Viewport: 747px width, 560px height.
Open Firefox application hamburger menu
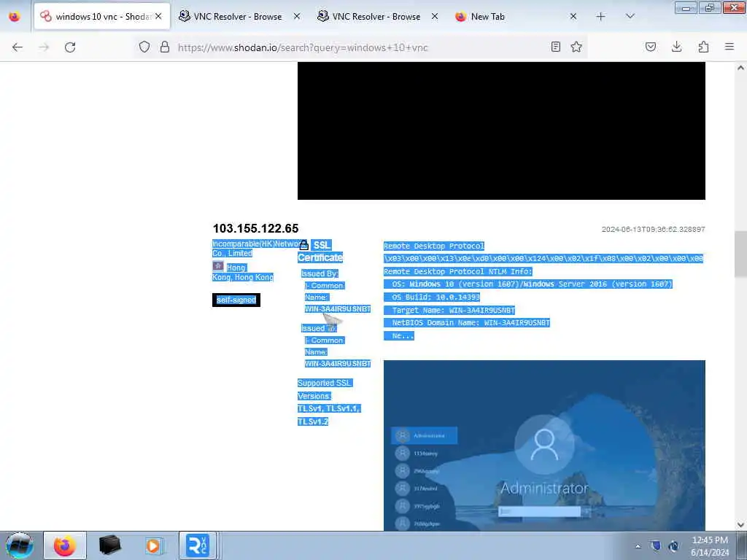click(x=729, y=47)
